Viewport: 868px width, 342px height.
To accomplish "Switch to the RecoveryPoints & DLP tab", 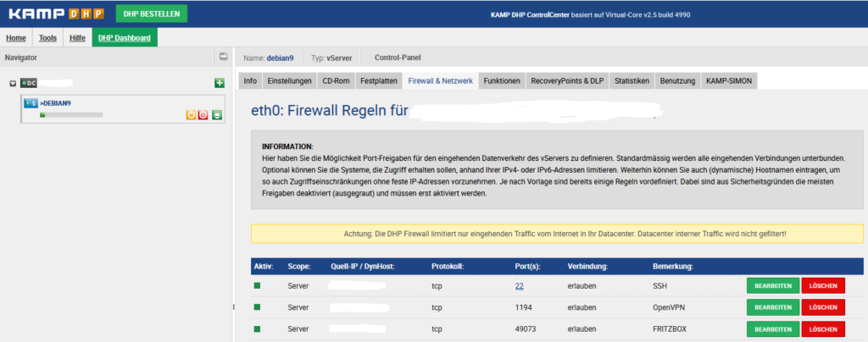I will click(x=565, y=80).
